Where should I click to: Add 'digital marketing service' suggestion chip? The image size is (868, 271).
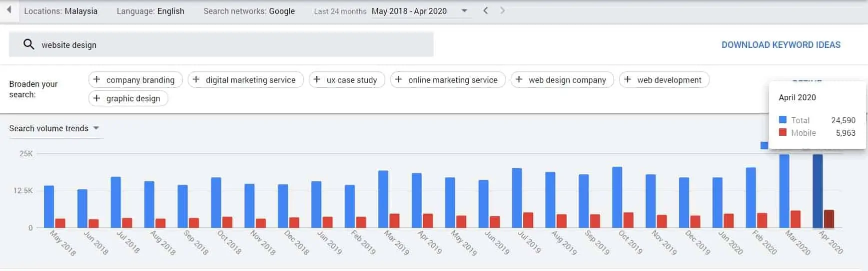pos(246,80)
